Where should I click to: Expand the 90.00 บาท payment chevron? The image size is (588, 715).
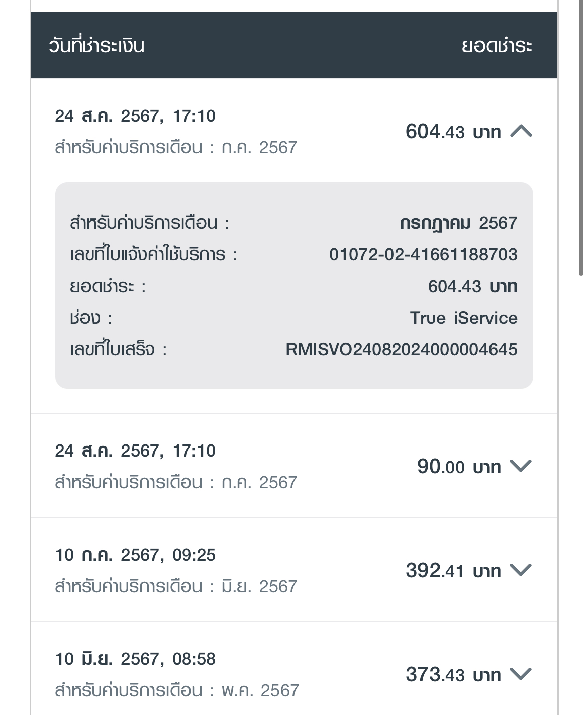[521, 466]
